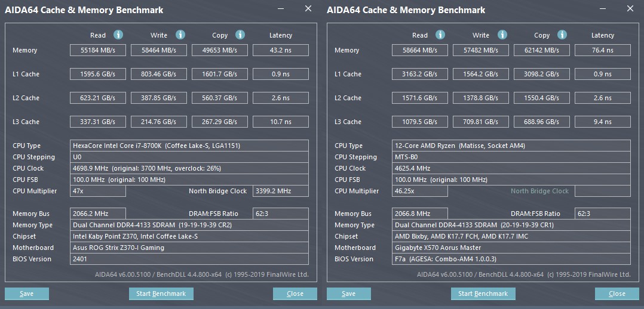Click Memory Bus value 2066.8 MHz
Viewport: 644px width, 309px height.
point(420,214)
